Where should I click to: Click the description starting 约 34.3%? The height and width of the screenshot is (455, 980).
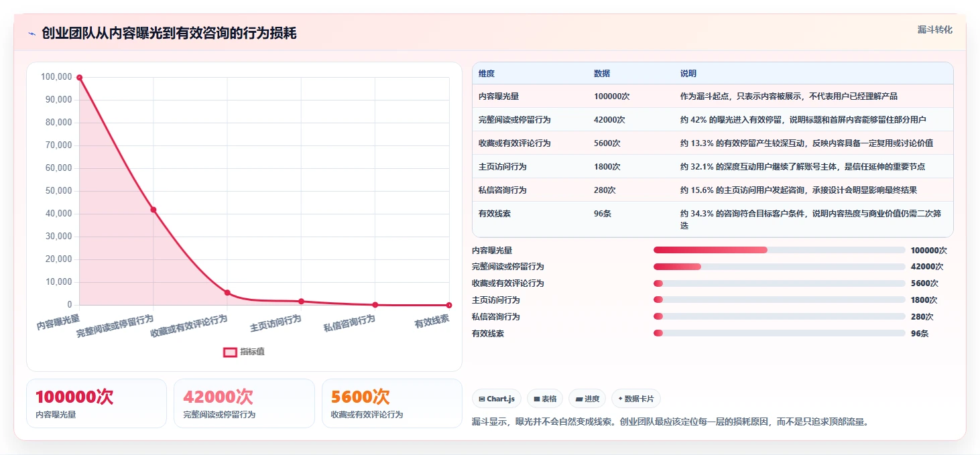(809, 220)
